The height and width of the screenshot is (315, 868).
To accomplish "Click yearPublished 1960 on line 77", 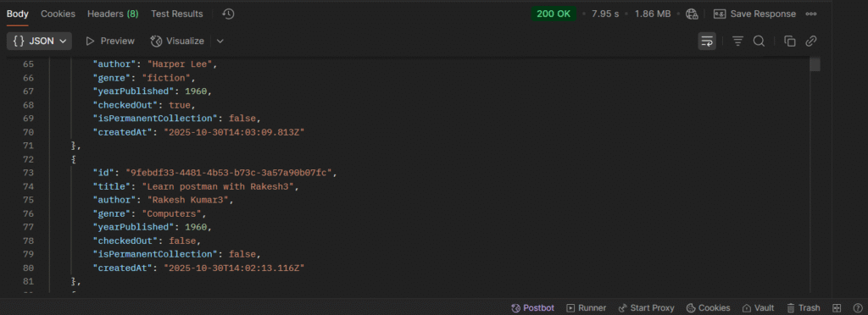I will 196,227.
